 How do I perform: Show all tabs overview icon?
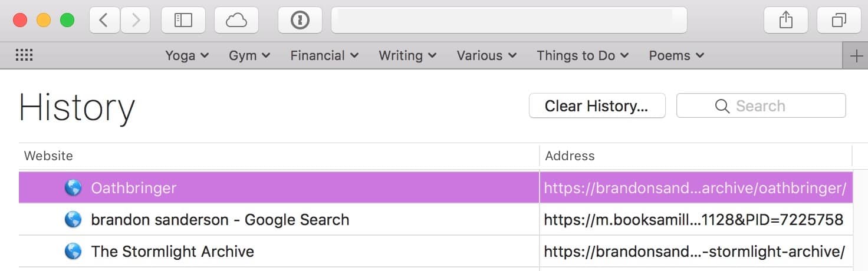(839, 21)
